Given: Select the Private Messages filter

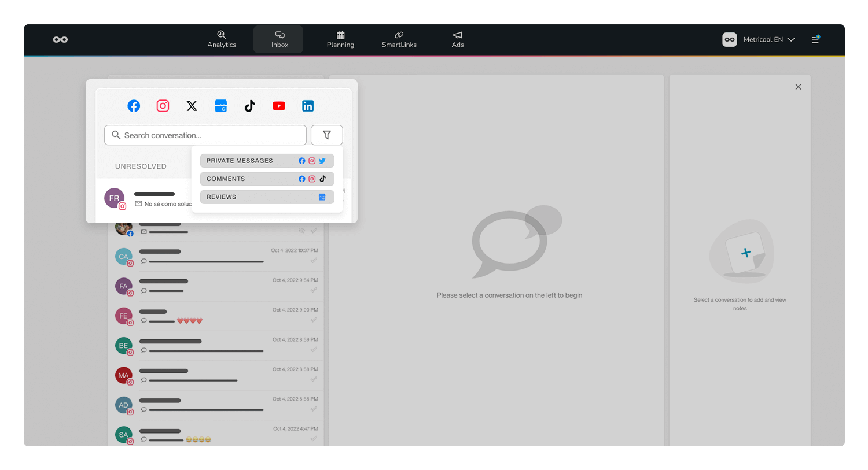Looking at the screenshot, I should click(x=267, y=161).
